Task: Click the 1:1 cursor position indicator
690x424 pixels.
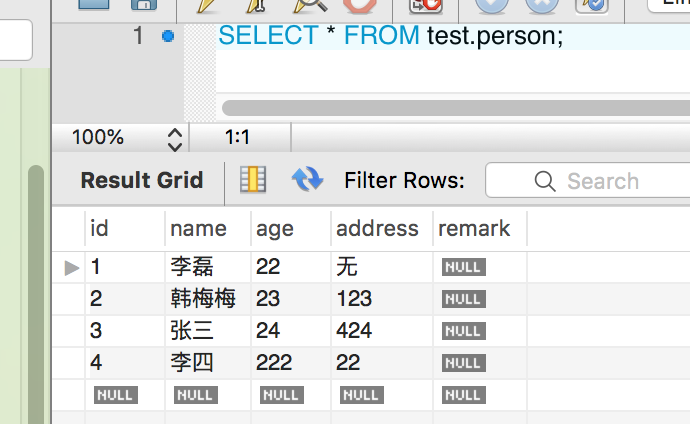Action: pyautogui.click(x=238, y=137)
